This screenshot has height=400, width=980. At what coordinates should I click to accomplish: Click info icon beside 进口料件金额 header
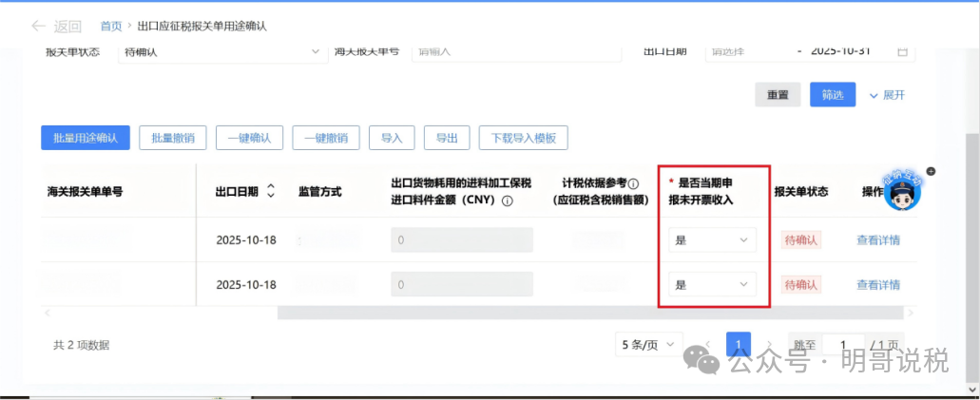[x=508, y=200]
